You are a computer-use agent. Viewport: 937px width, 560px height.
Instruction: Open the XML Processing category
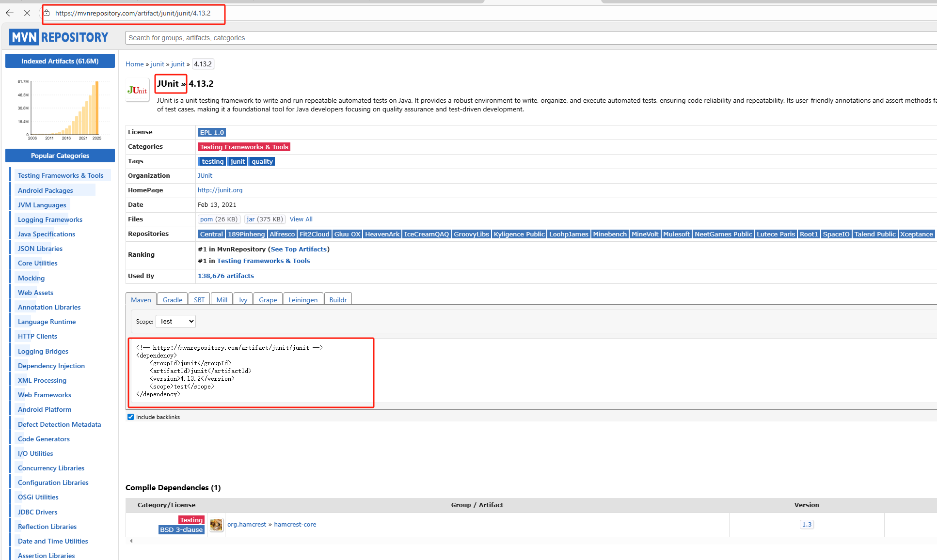click(x=42, y=380)
